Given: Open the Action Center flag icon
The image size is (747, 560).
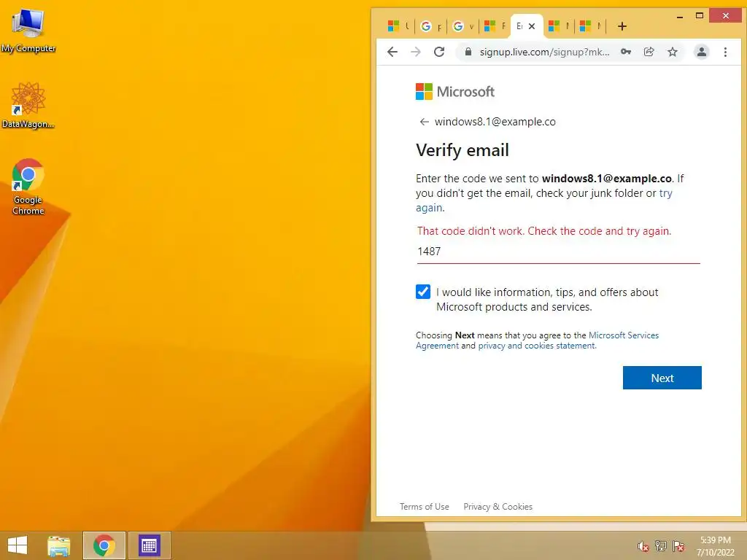Looking at the screenshot, I should pyautogui.click(x=678, y=546).
